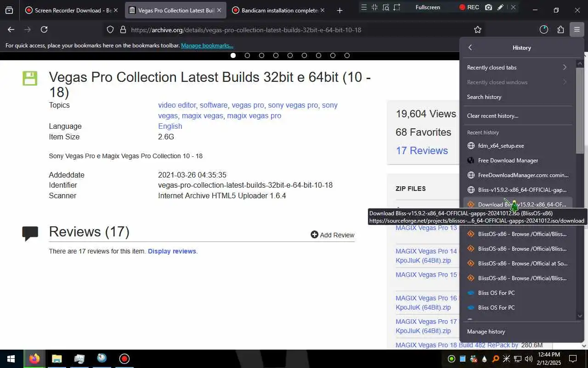
Task: Select the first filled carousel dot
Action: coord(233,56)
